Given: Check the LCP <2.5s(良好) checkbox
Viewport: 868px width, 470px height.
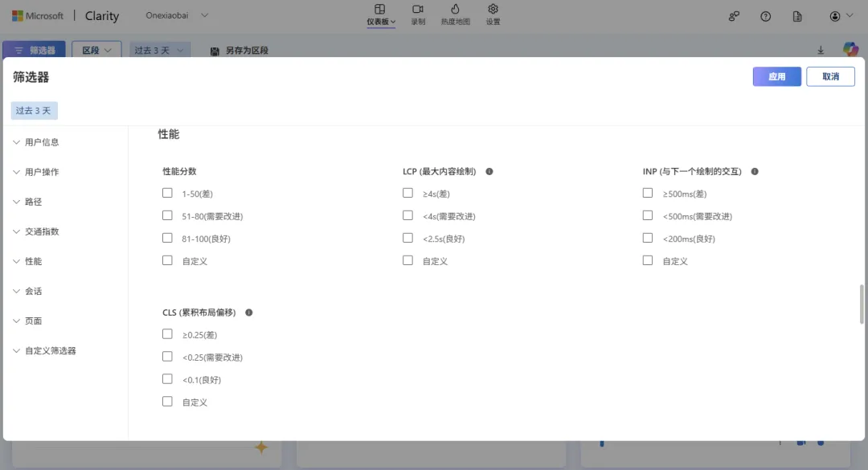Looking at the screenshot, I should tap(407, 238).
